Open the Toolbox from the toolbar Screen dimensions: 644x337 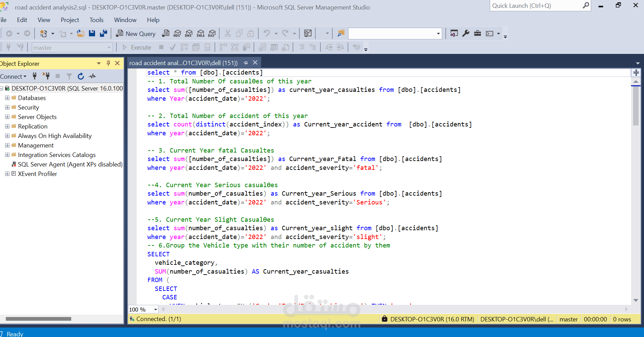[478, 34]
